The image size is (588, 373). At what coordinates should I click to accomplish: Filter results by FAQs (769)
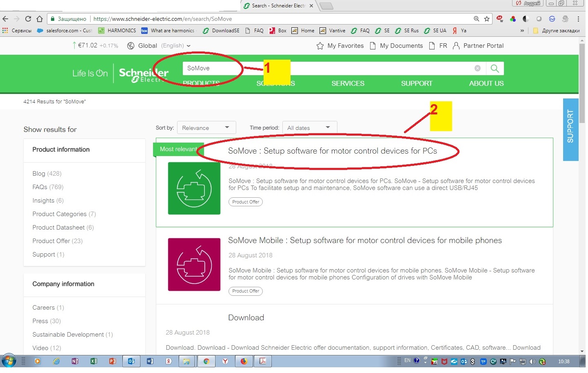[48, 188]
